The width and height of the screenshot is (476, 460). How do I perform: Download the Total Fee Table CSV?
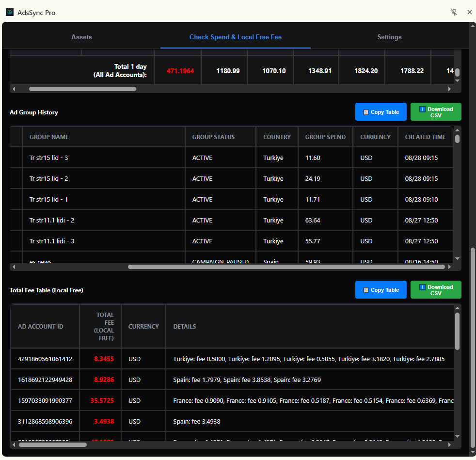coord(436,290)
